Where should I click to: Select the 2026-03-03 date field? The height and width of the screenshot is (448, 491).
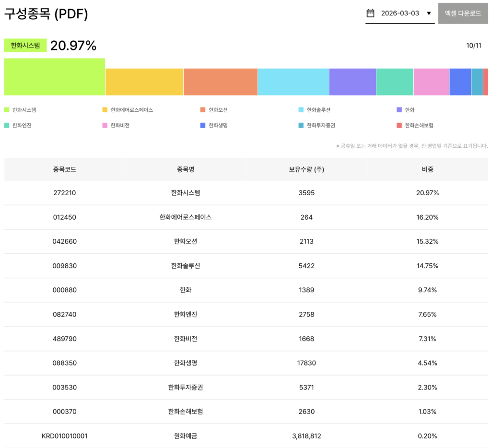(x=400, y=13)
